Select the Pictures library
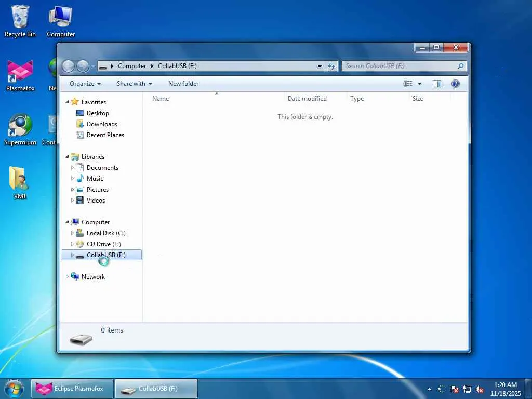 [97, 189]
